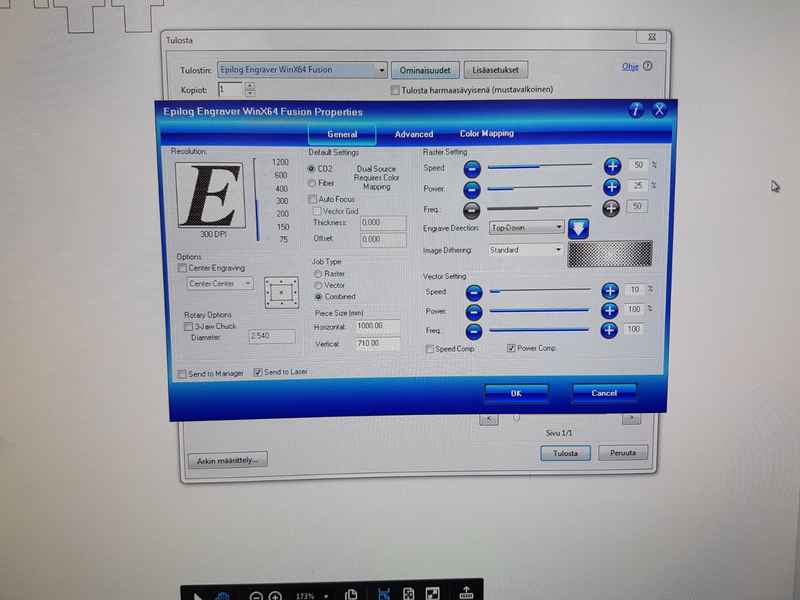Open zoom percentage dropdown in bottom toolbar
Image resolution: width=800 pixels, height=600 pixels.
click(x=326, y=596)
